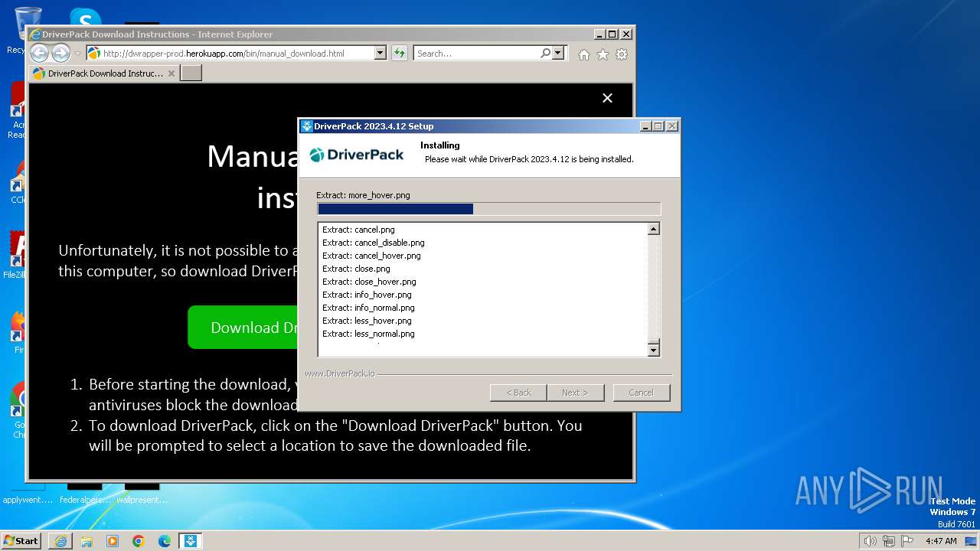Click www.DriverPack.io footer text
The image size is (980, 551).
coord(340,373)
